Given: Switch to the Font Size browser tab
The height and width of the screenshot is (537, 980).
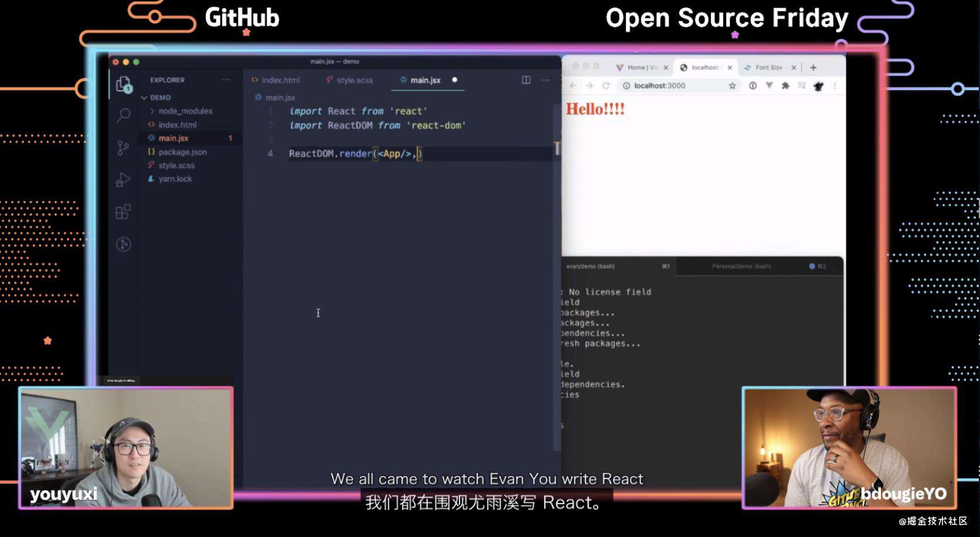Looking at the screenshot, I should click(x=768, y=67).
